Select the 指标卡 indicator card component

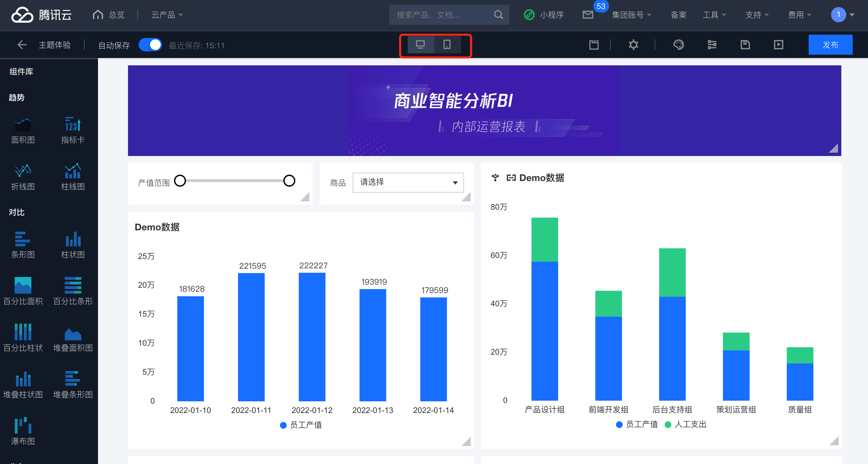coord(72,130)
